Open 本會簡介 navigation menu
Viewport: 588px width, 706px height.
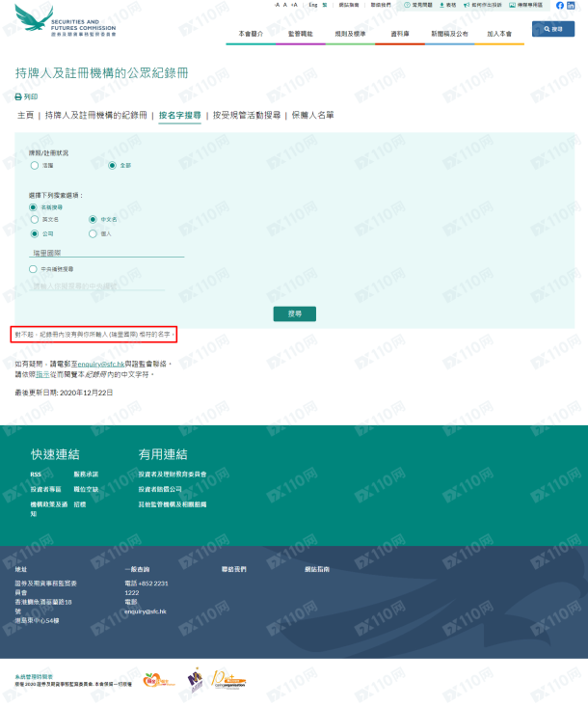point(251,34)
